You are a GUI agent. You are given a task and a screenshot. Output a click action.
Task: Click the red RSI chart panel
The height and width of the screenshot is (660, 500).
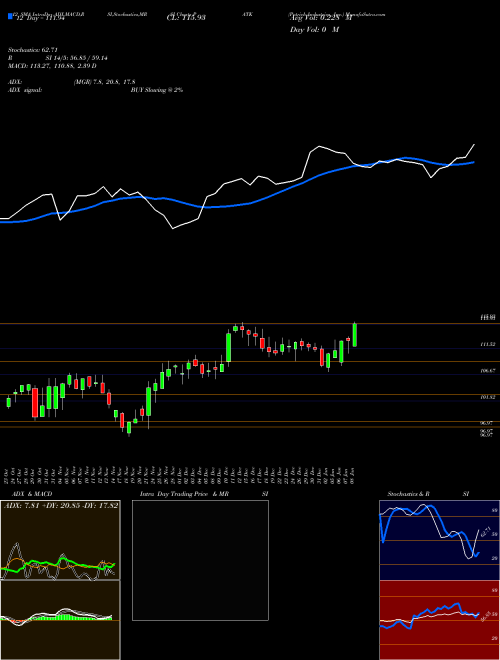[x=439, y=620]
